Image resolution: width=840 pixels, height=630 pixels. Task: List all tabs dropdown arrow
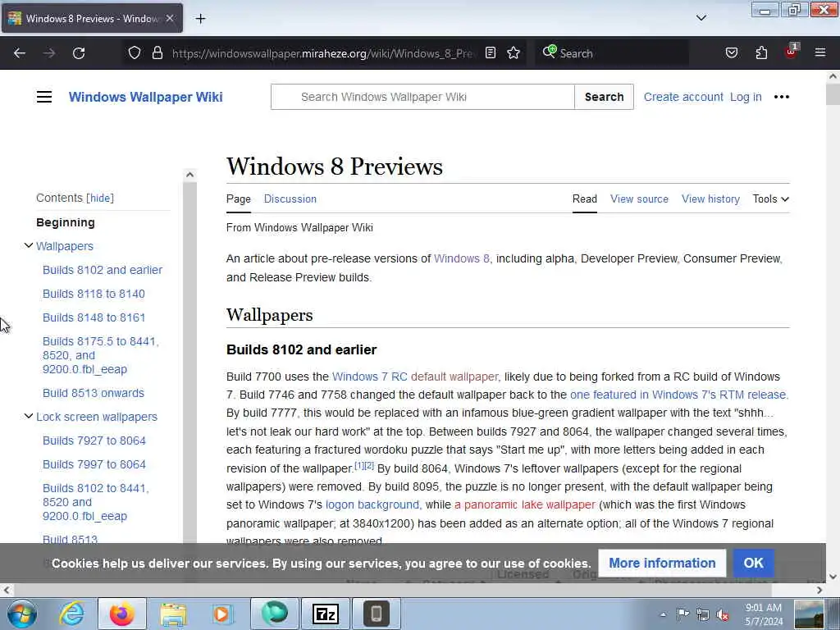click(701, 18)
